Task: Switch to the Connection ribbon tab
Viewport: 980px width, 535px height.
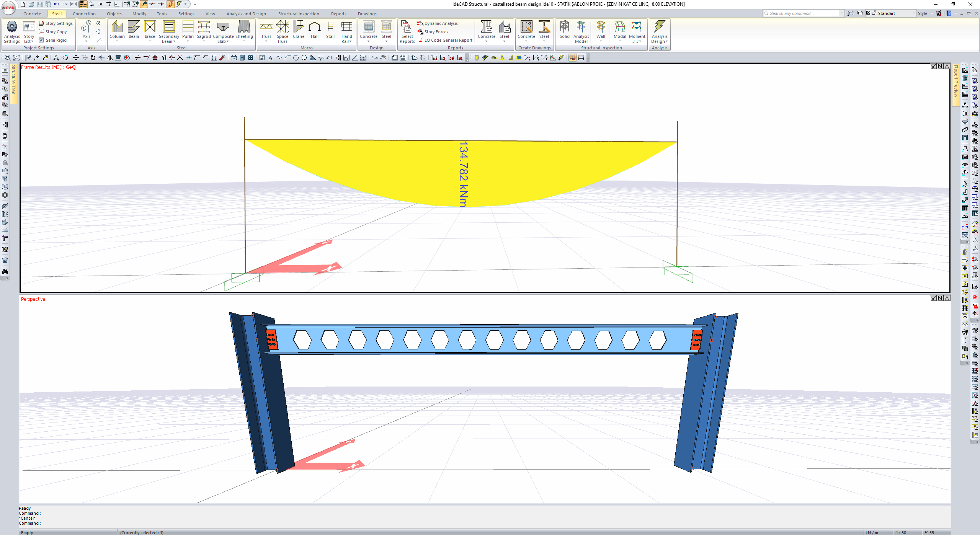Action: [x=84, y=14]
